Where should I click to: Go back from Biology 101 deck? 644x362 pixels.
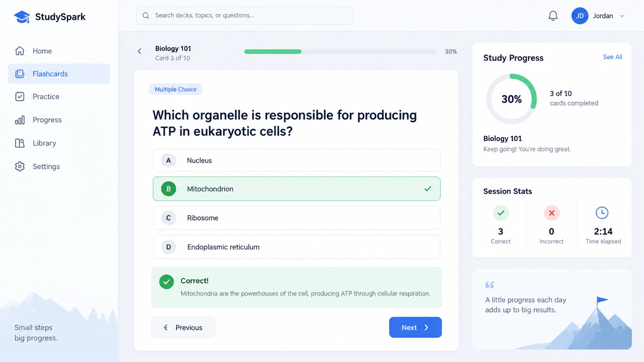tap(140, 51)
